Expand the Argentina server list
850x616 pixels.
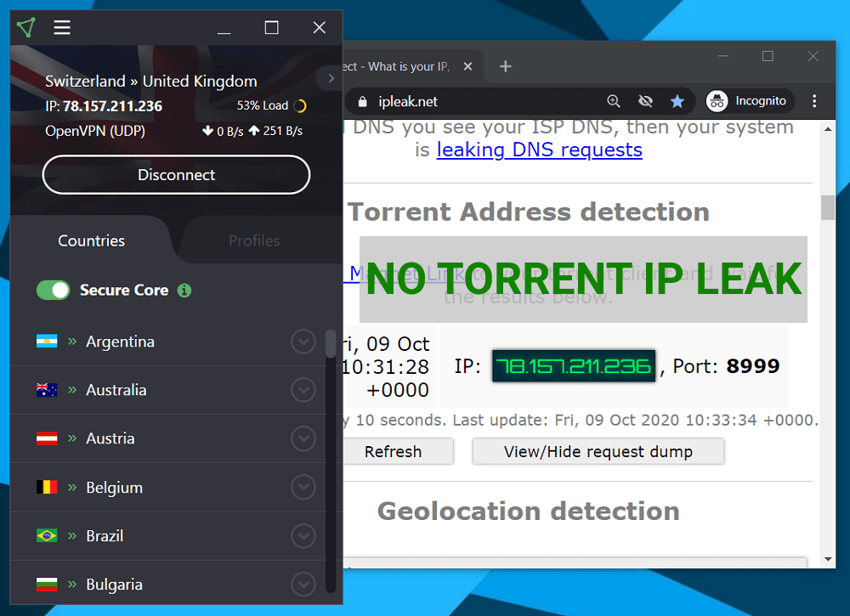pyautogui.click(x=303, y=342)
